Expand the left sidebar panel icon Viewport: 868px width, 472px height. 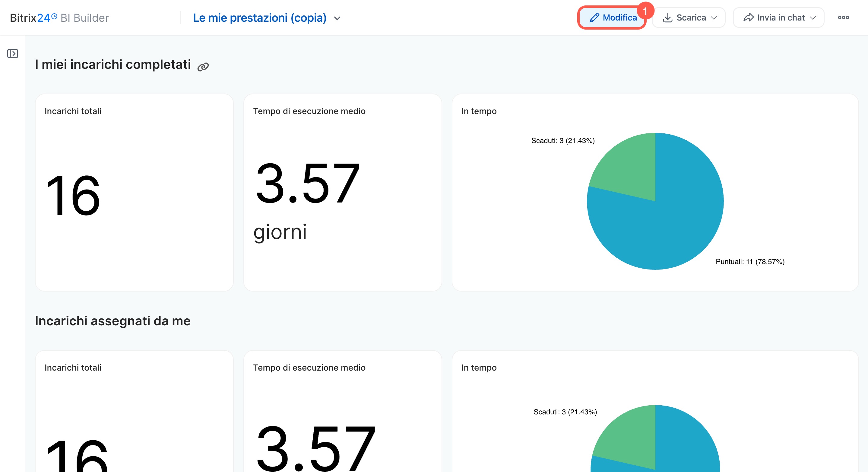click(x=12, y=54)
